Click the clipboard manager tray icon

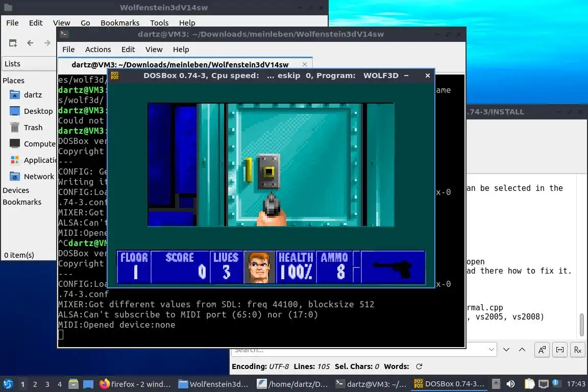[529, 384]
